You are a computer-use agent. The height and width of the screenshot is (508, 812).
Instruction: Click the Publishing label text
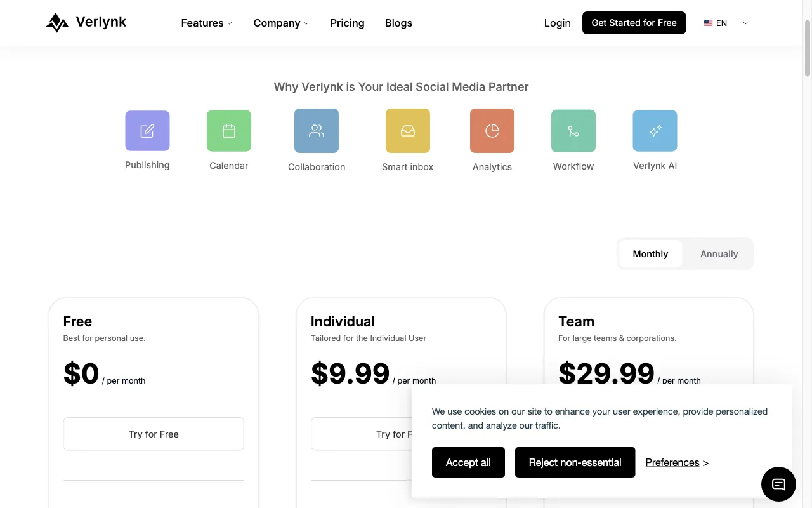coord(147,165)
